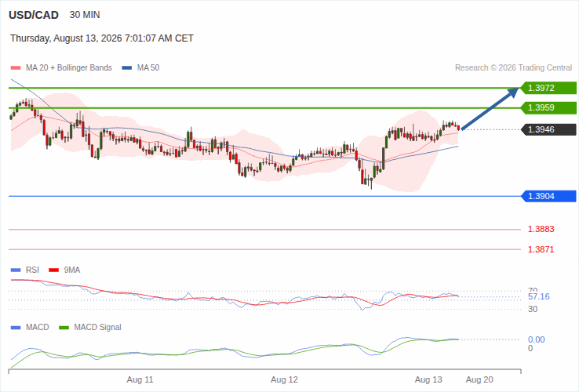Click the blue upward trend arrow head
The height and width of the screenshot is (392, 579).
pyautogui.click(x=513, y=93)
